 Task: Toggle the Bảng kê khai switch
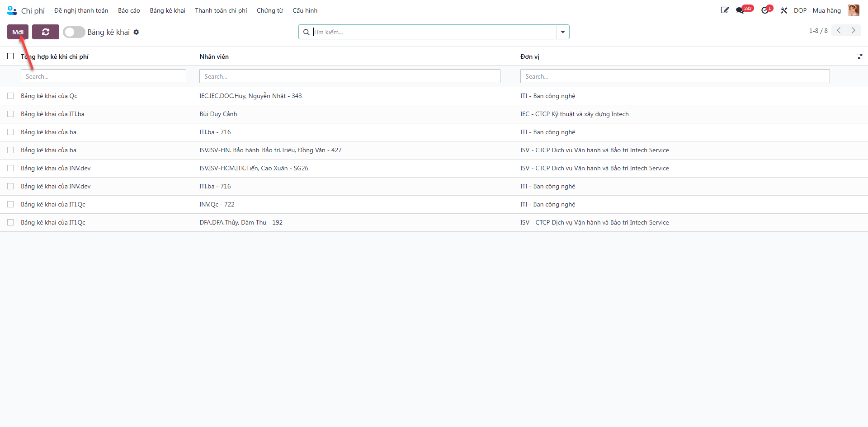tap(74, 32)
